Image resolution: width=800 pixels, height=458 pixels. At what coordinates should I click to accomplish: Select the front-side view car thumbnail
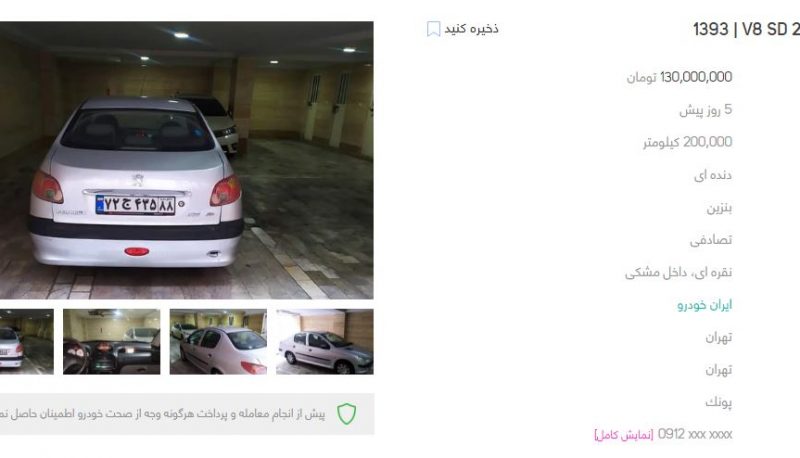tap(325, 342)
